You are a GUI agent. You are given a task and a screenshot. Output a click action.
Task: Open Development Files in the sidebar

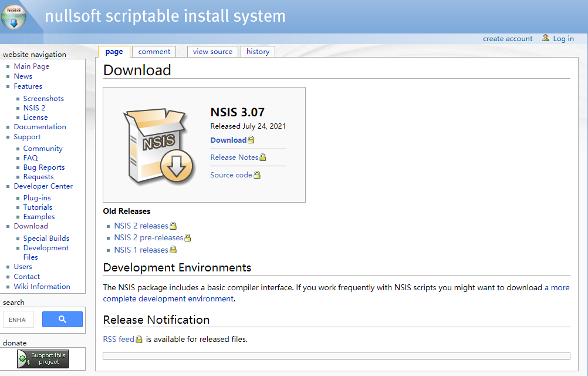(46, 252)
